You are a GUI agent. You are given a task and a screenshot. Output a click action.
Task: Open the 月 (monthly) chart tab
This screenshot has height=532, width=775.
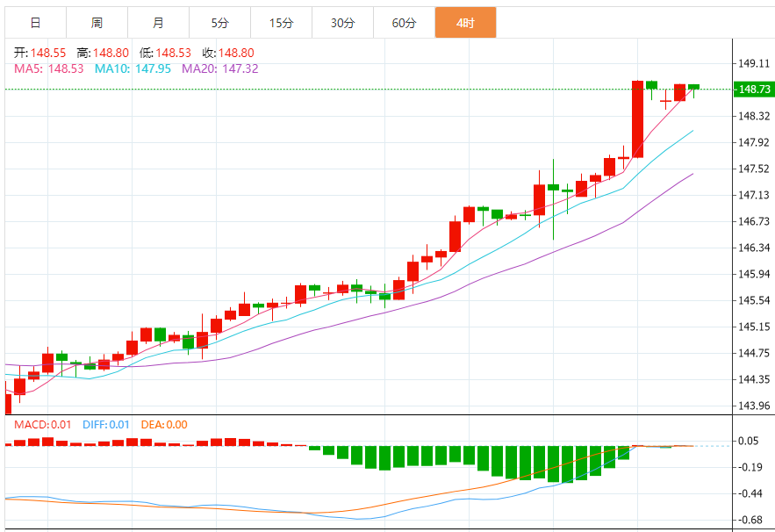pyautogui.click(x=158, y=23)
